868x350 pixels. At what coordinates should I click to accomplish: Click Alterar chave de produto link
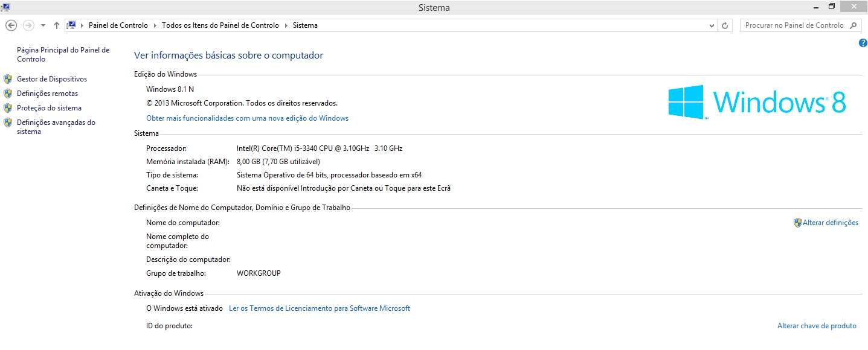(817, 326)
